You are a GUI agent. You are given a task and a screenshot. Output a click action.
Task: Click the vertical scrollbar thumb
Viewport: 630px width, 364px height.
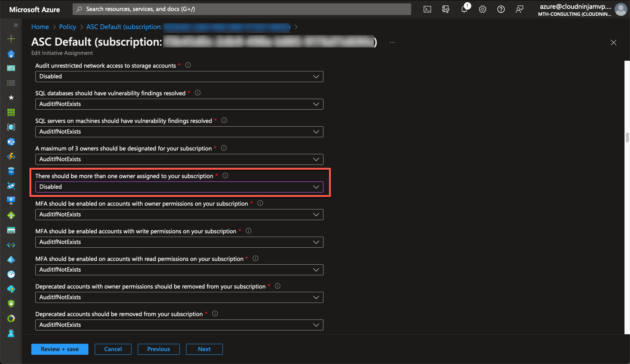coord(627,137)
